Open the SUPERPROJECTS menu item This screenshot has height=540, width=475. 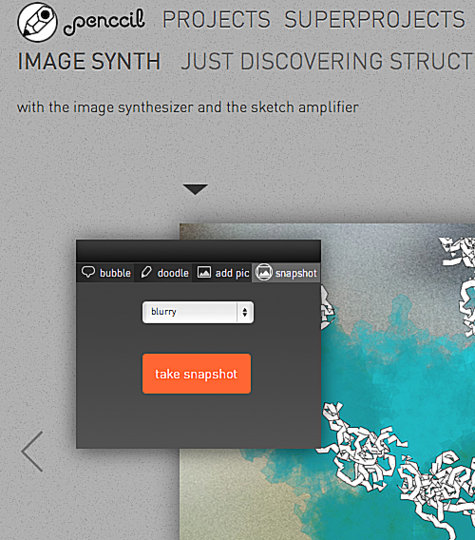click(375, 20)
